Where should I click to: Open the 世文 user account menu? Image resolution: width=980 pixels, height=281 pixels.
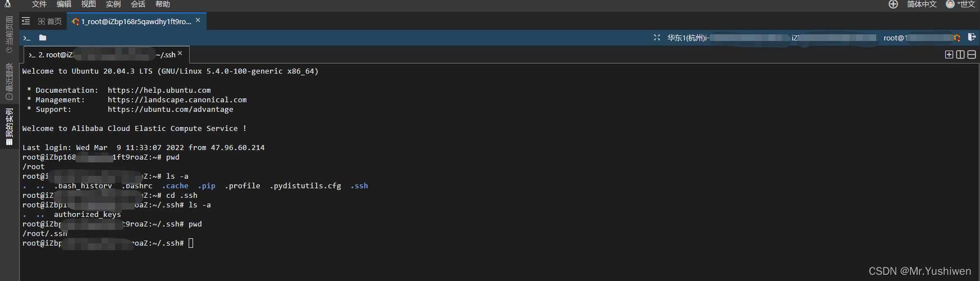(x=960, y=4)
